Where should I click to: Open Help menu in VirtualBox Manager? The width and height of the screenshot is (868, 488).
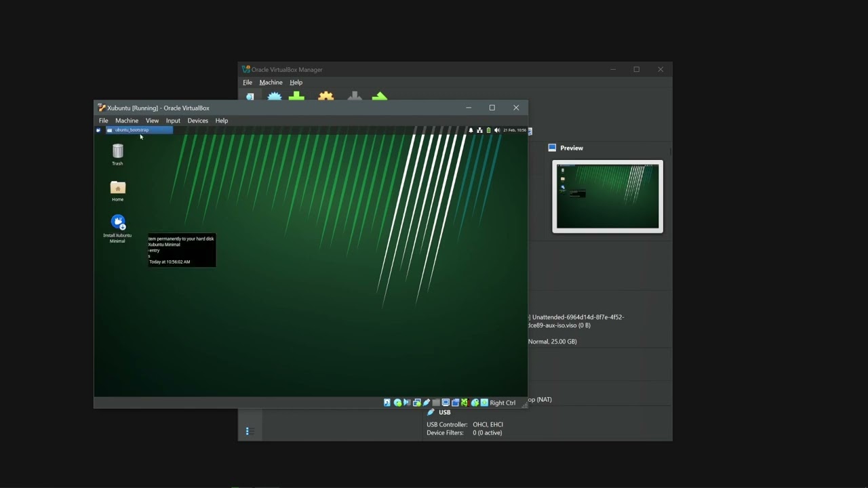pyautogui.click(x=296, y=83)
